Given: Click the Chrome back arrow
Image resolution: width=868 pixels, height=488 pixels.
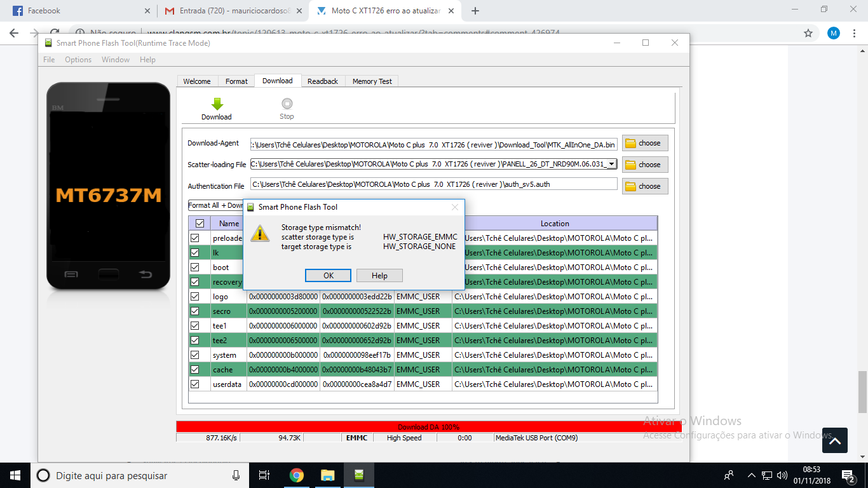Looking at the screenshot, I should pos(14,33).
